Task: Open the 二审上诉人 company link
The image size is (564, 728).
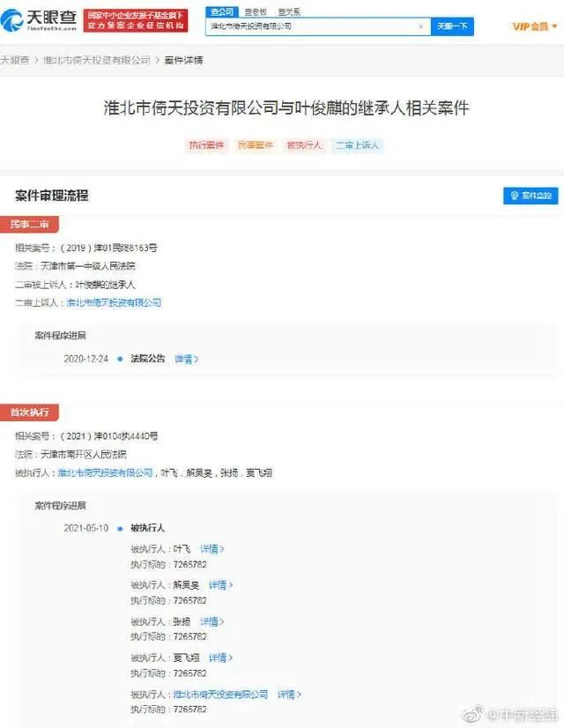Action: point(114,302)
